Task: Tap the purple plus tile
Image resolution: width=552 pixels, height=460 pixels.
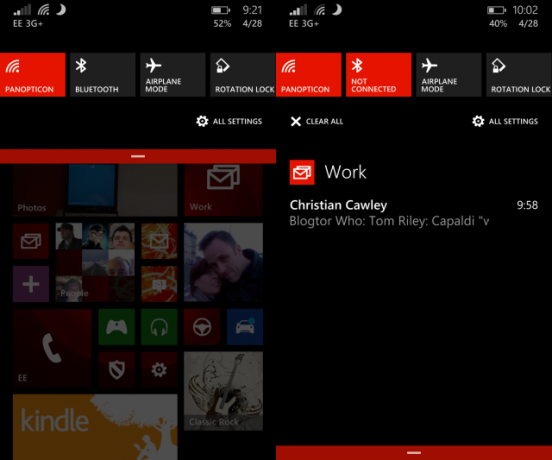Action: (31, 284)
